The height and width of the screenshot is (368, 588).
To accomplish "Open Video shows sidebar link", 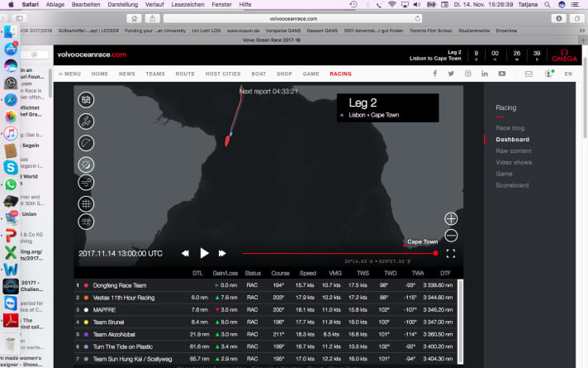I will 514,162.
